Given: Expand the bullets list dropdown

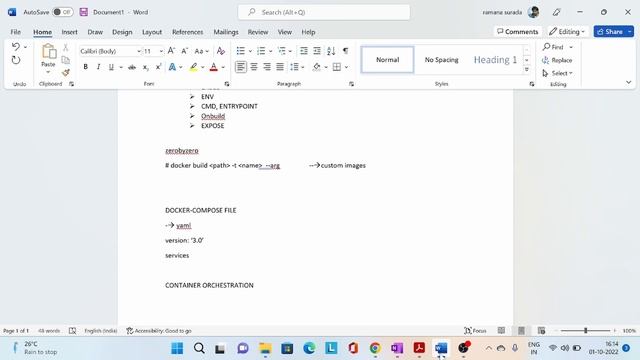Looking at the screenshot, I should (250, 51).
